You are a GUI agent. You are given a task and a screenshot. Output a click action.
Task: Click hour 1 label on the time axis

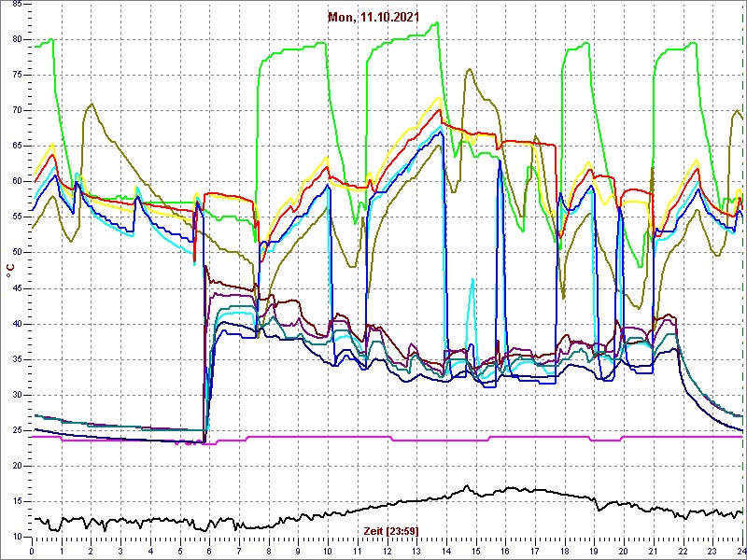[x=62, y=551]
